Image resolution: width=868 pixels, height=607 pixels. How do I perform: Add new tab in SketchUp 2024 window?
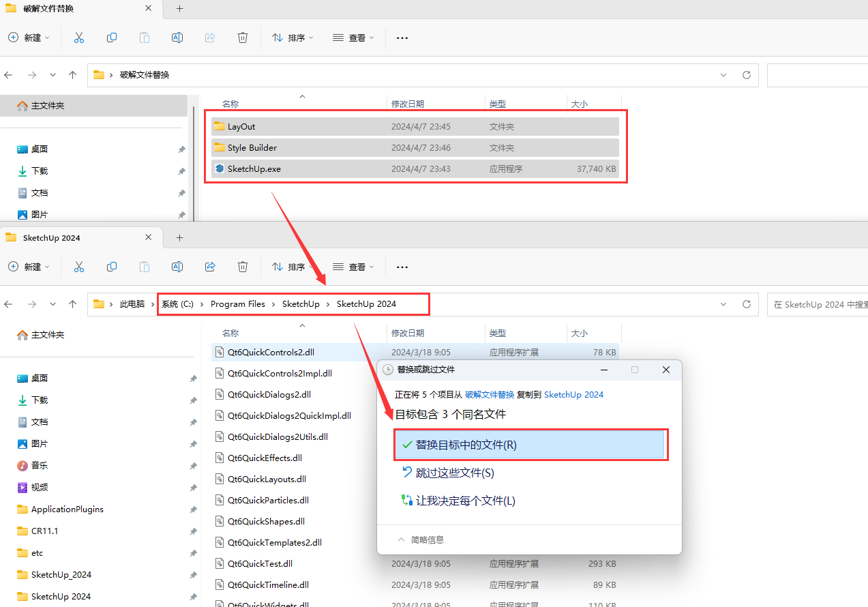[180, 238]
